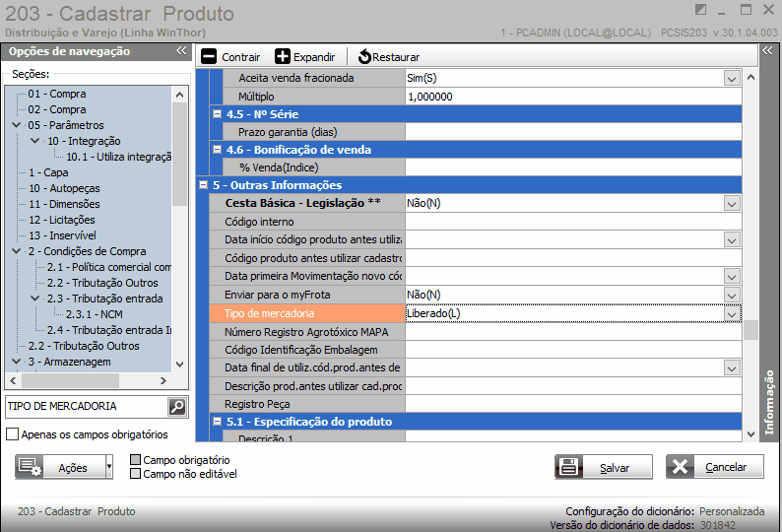Select 11 - Dimensões section
Viewport: 782px width, 532px height.
(64, 204)
